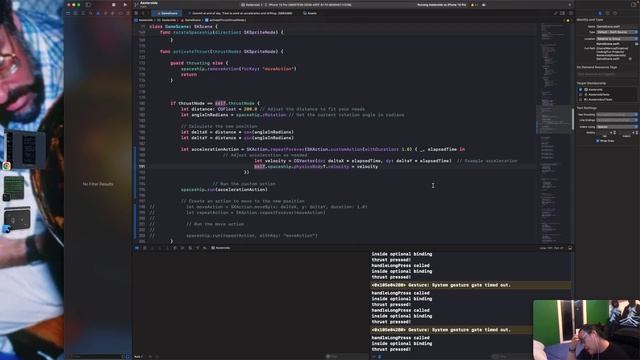Open activateThrust method list in jump bar
The image size is (640, 360).
[226, 20]
